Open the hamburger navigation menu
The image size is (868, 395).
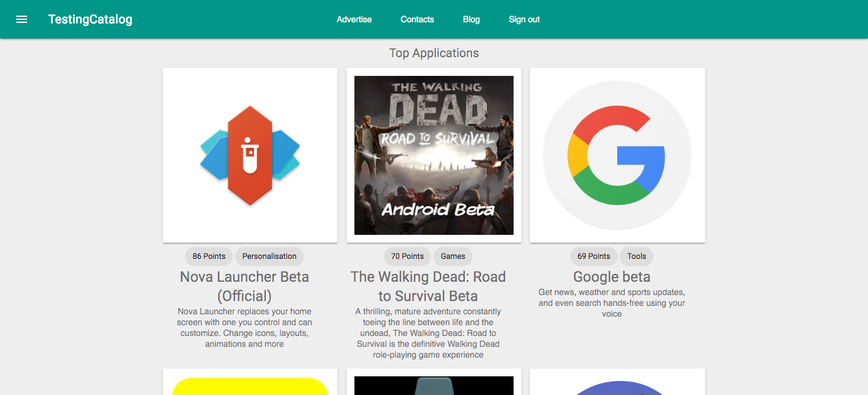click(22, 19)
